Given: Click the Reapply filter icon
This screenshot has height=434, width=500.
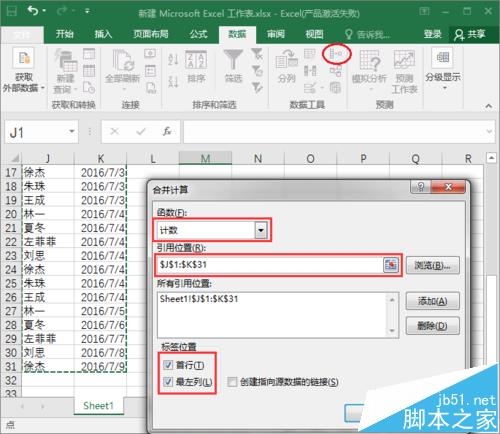Looking at the screenshot, I should (257, 71).
